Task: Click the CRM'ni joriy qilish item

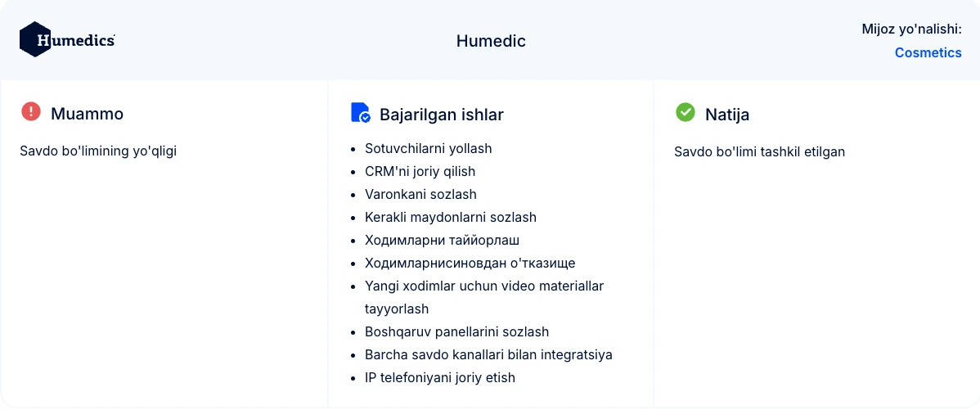Action: click(x=420, y=172)
